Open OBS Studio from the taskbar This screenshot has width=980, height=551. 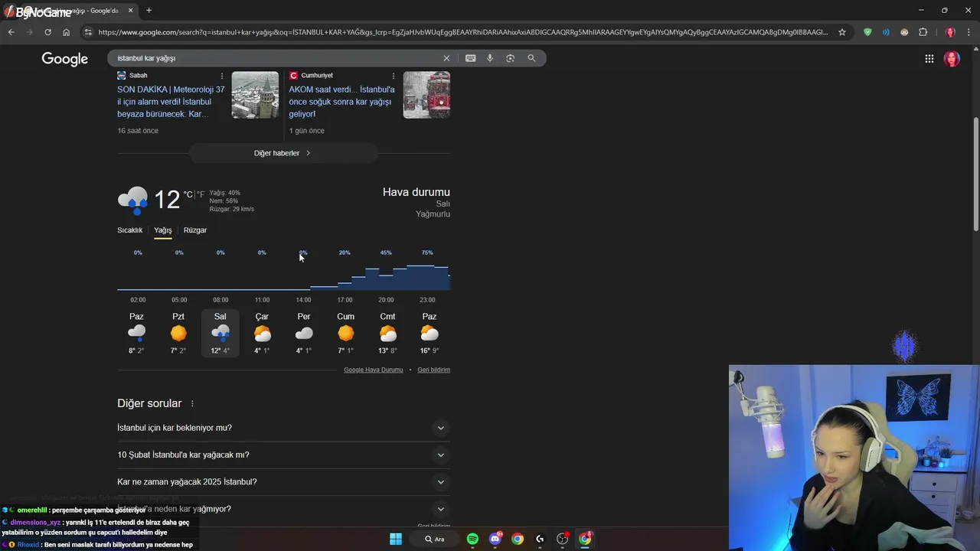coord(563,539)
